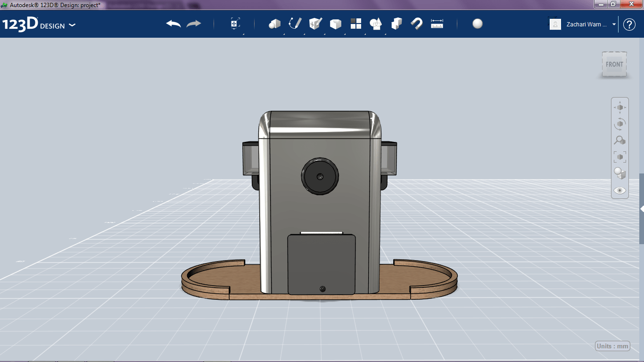Open the Pattern tool
Viewport: 644px width, 362px height.
[355, 24]
